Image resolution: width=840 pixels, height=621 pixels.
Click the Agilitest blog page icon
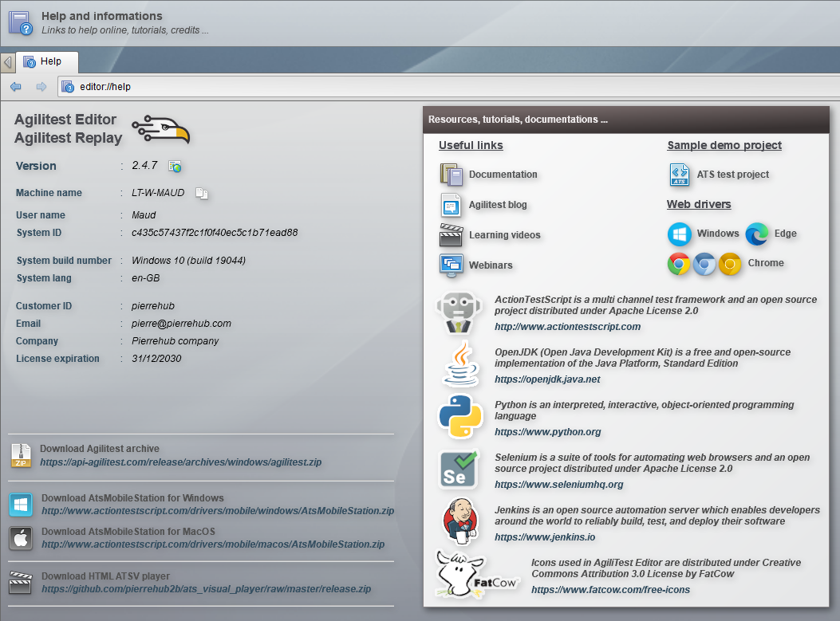point(451,205)
